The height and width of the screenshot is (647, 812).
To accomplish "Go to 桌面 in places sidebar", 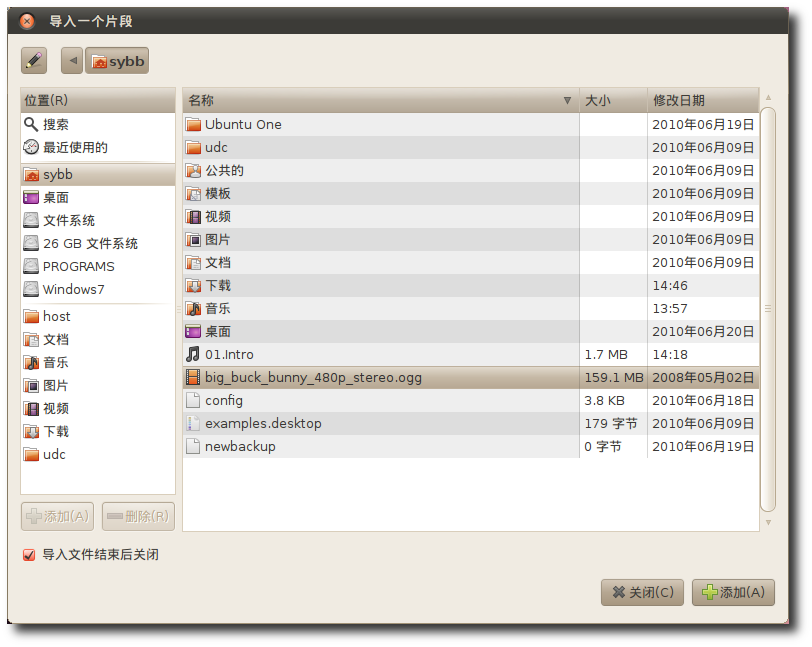I will 98,197.
